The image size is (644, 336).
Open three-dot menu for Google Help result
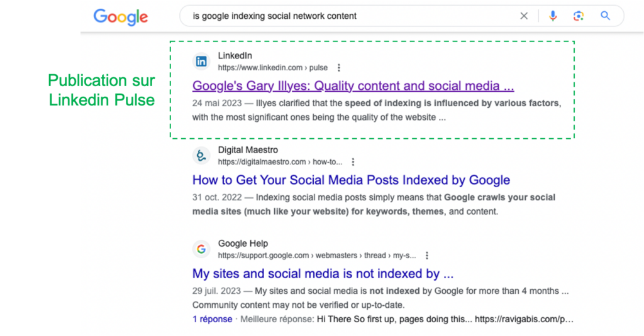coord(427,256)
